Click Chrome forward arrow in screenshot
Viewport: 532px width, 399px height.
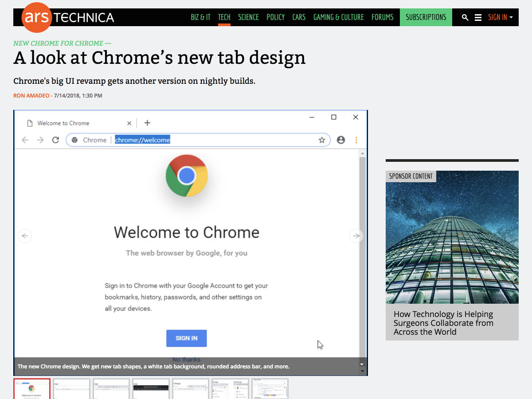[40, 140]
